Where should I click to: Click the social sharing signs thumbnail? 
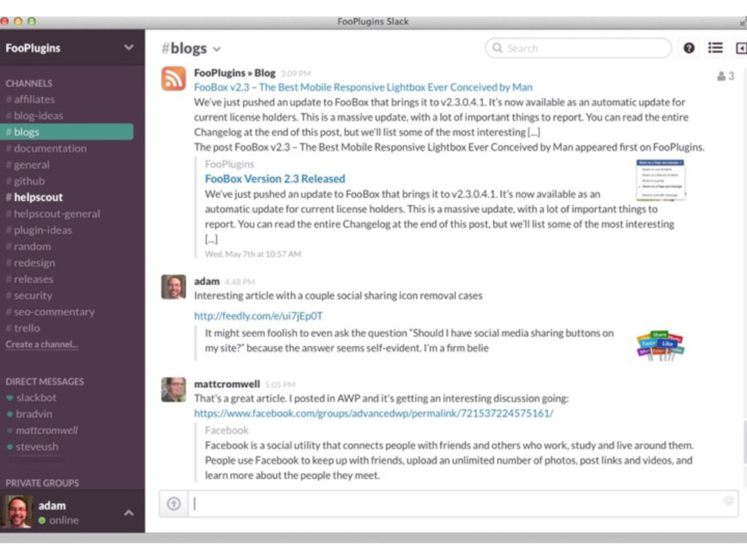660,346
